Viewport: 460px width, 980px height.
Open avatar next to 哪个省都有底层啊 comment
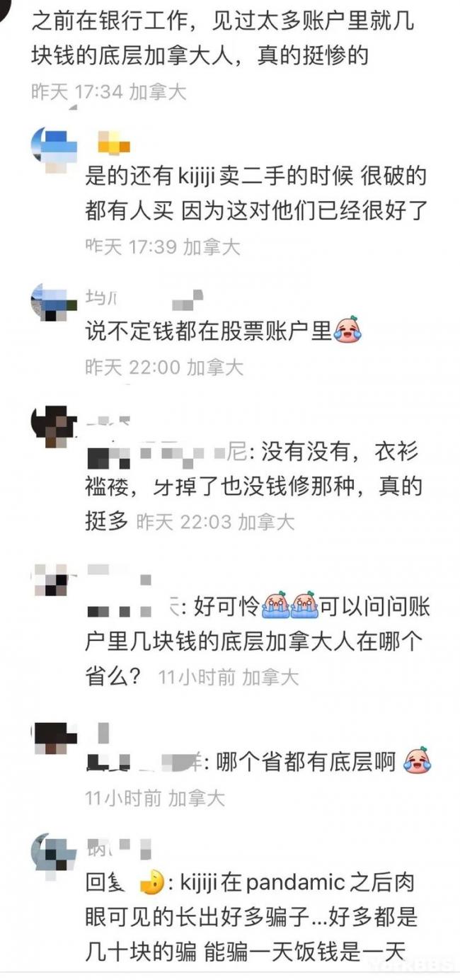(54, 737)
